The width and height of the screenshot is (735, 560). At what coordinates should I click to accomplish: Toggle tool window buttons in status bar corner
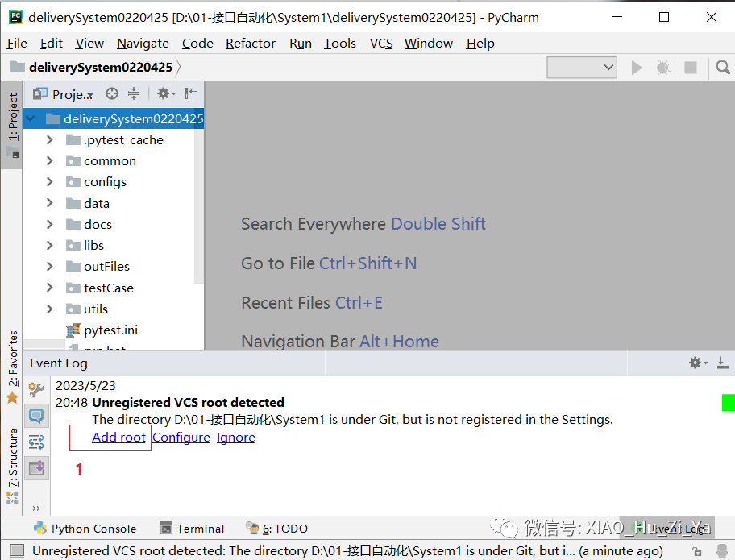point(16,551)
